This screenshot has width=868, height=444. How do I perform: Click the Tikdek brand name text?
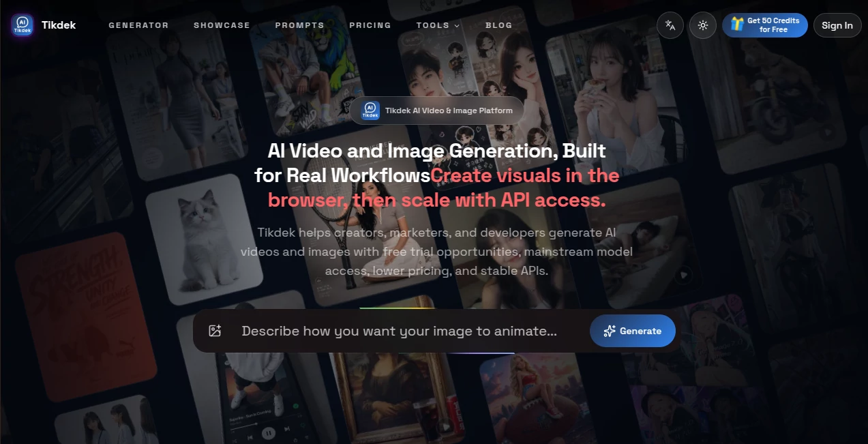[x=59, y=25]
